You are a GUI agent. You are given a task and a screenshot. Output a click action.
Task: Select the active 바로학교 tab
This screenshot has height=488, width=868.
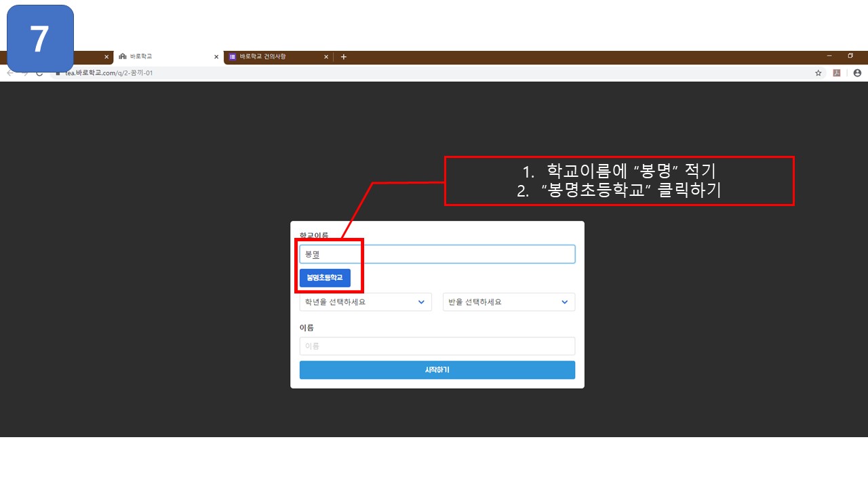pyautogui.click(x=167, y=57)
